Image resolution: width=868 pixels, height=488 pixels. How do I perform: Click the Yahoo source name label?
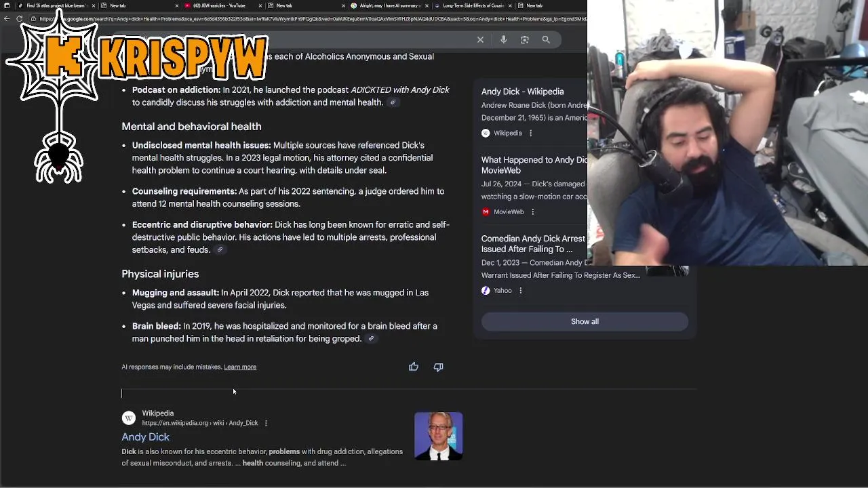[502, 291]
